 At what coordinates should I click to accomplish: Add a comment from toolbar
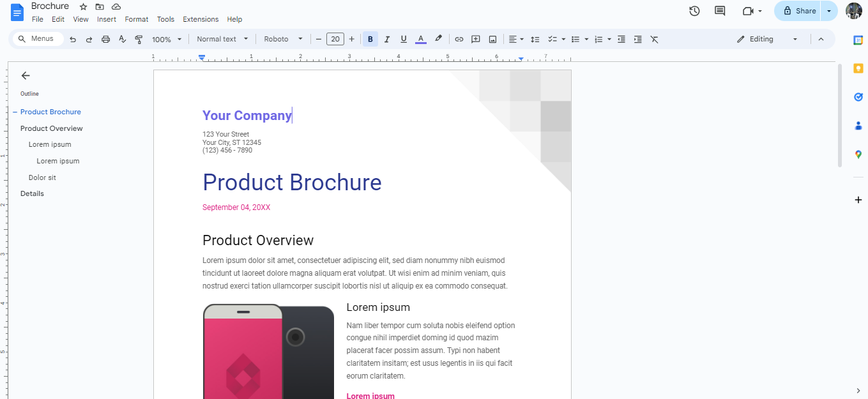475,39
